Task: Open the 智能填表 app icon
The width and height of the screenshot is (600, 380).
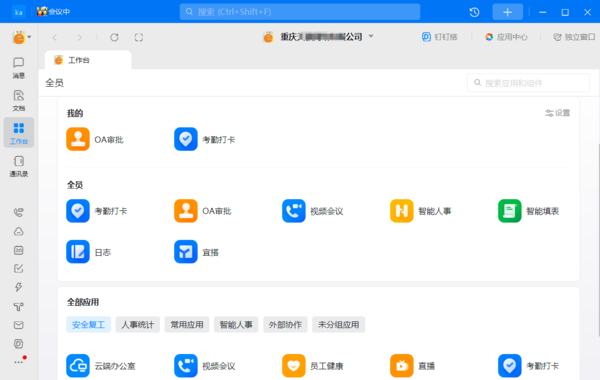Action: (509, 211)
